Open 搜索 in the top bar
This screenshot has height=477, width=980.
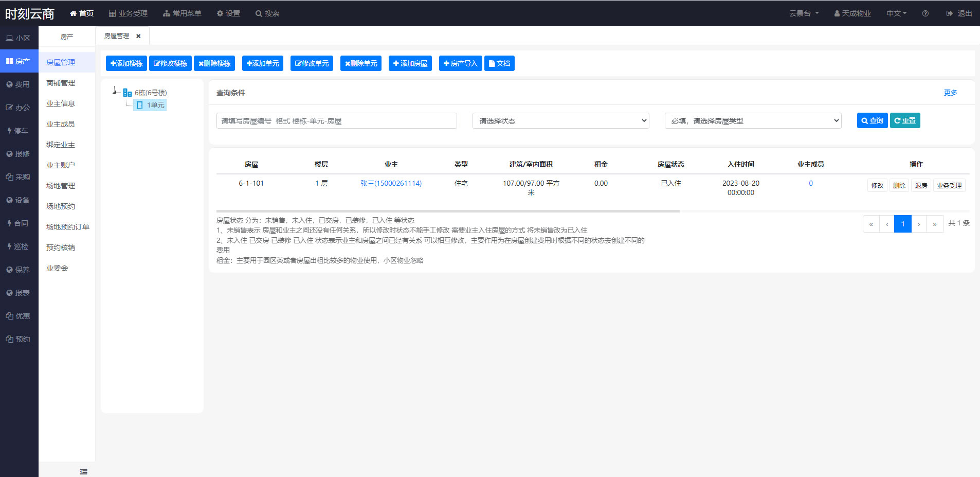coord(267,13)
